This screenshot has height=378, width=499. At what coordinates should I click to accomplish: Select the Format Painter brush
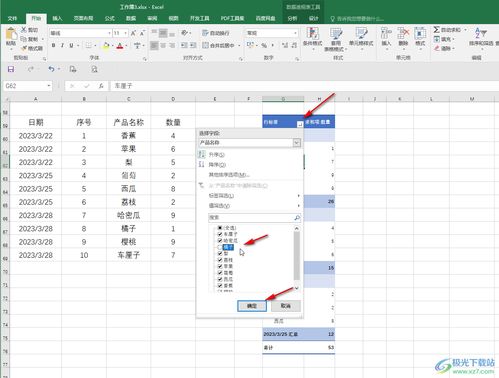point(24,48)
